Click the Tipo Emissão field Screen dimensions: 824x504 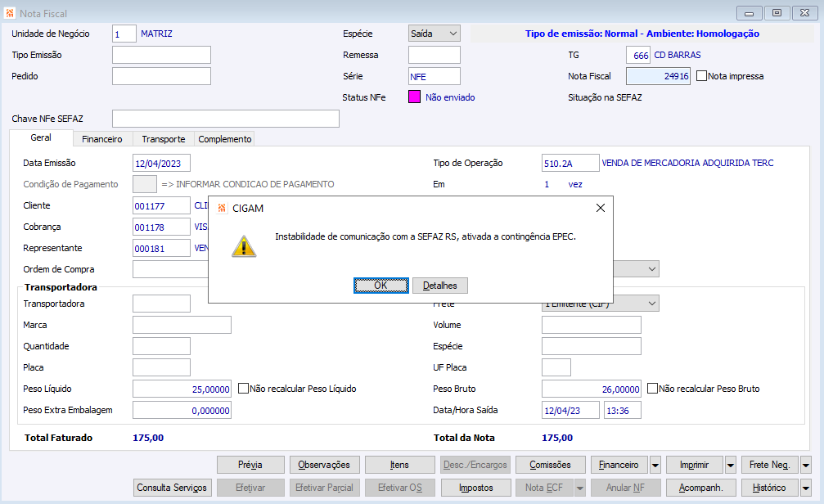point(161,55)
